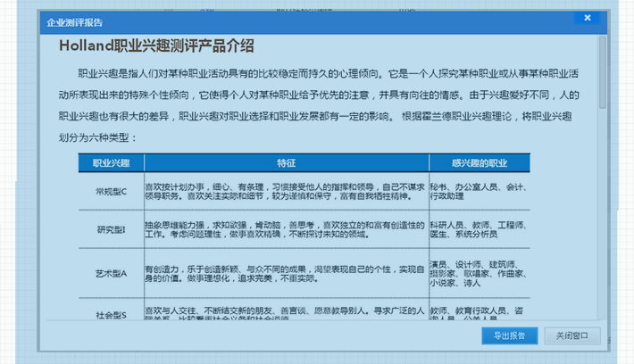The image size is (634, 364).
Task: Click the cell listing 科研人员、教师、工程师
Action: (480, 230)
